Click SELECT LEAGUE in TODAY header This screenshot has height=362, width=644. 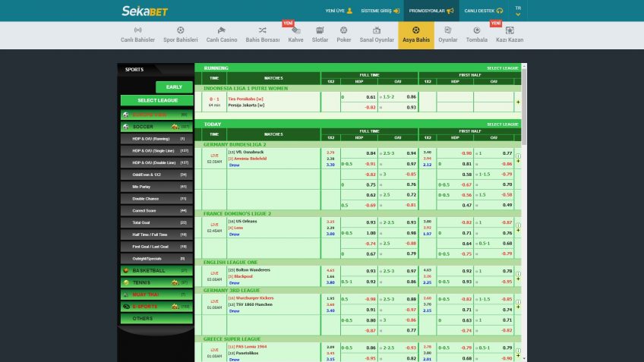502,124
